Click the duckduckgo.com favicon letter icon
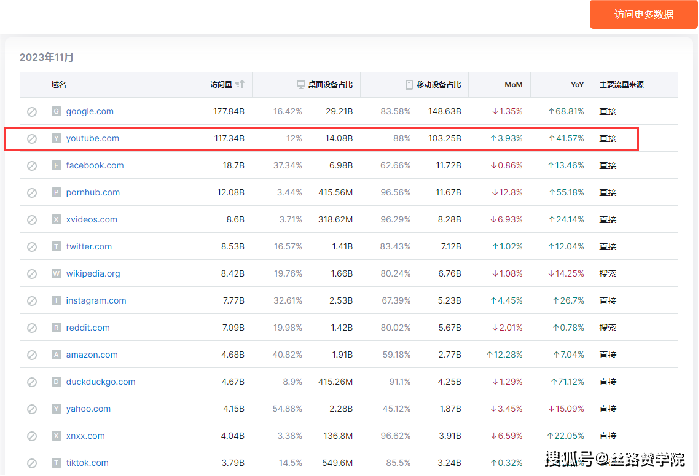699x476 pixels. click(x=56, y=382)
